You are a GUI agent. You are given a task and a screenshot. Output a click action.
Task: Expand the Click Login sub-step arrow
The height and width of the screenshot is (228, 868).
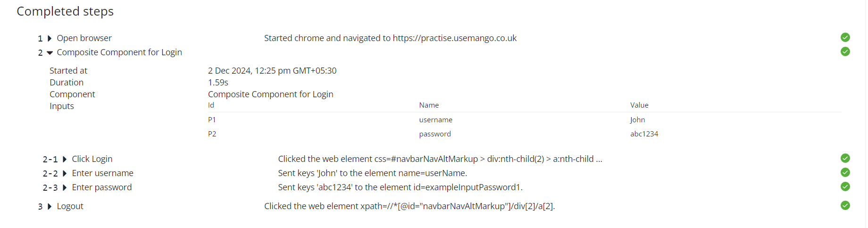pos(64,159)
